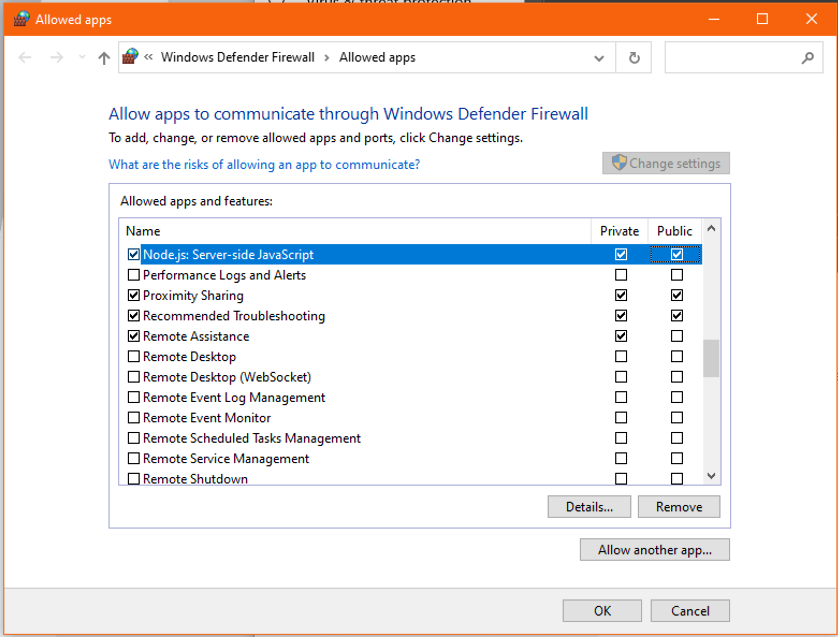Confirm with the OK button
The width and height of the screenshot is (838, 637).
(602, 611)
